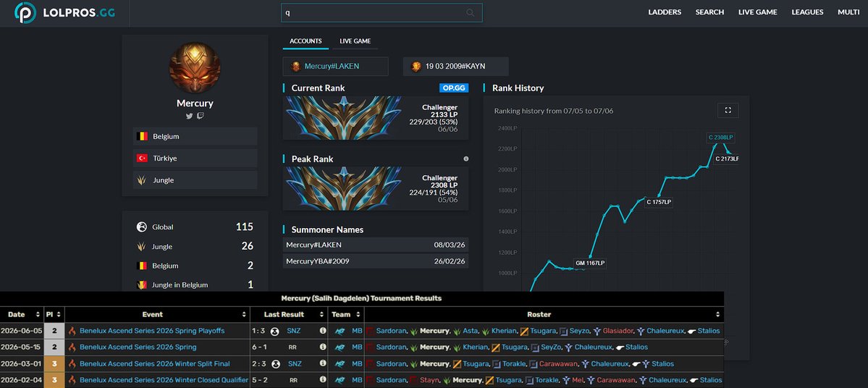Open the SEARCH nav item
This screenshot has height=388, width=868.
point(709,12)
